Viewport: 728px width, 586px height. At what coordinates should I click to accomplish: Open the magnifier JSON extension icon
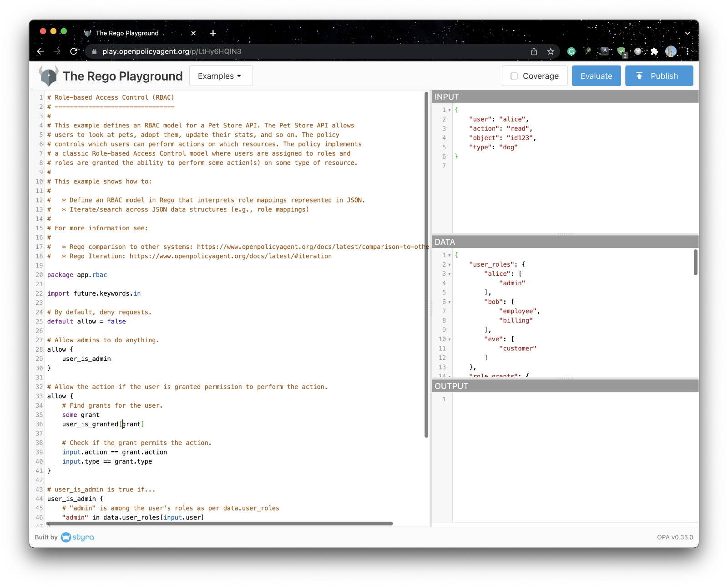(588, 51)
